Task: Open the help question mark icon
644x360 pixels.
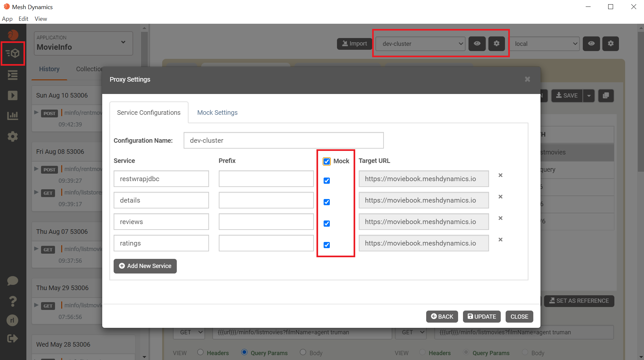Action: pos(13,301)
